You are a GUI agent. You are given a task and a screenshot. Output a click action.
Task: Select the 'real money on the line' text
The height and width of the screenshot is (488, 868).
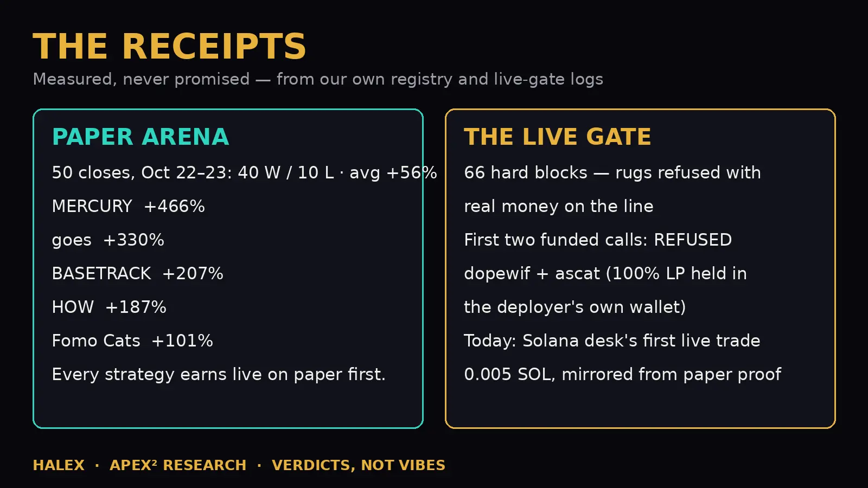[x=559, y=207]
